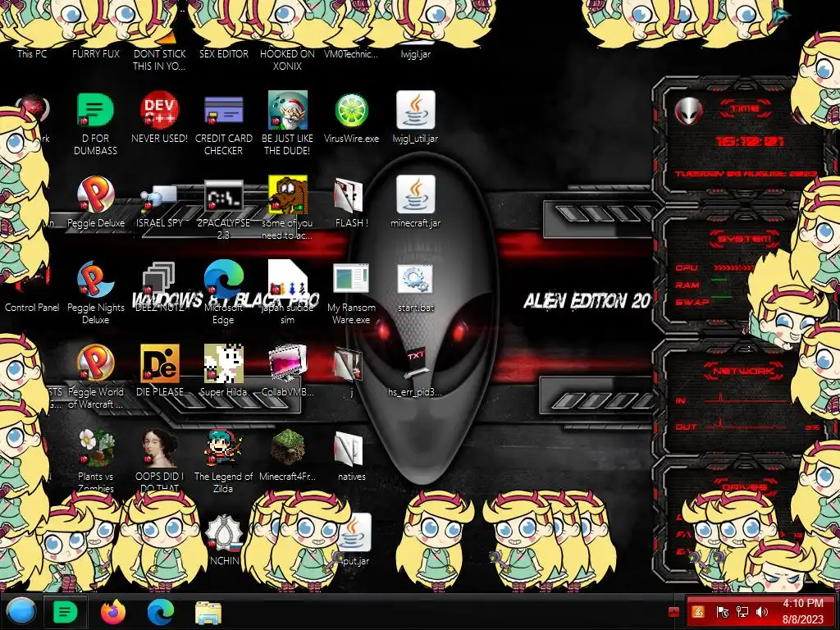Select the FLASH ! shortcut icon
The width and height of the screenshot is (840, 630).
pyautogui.click(x=349, y=195)
